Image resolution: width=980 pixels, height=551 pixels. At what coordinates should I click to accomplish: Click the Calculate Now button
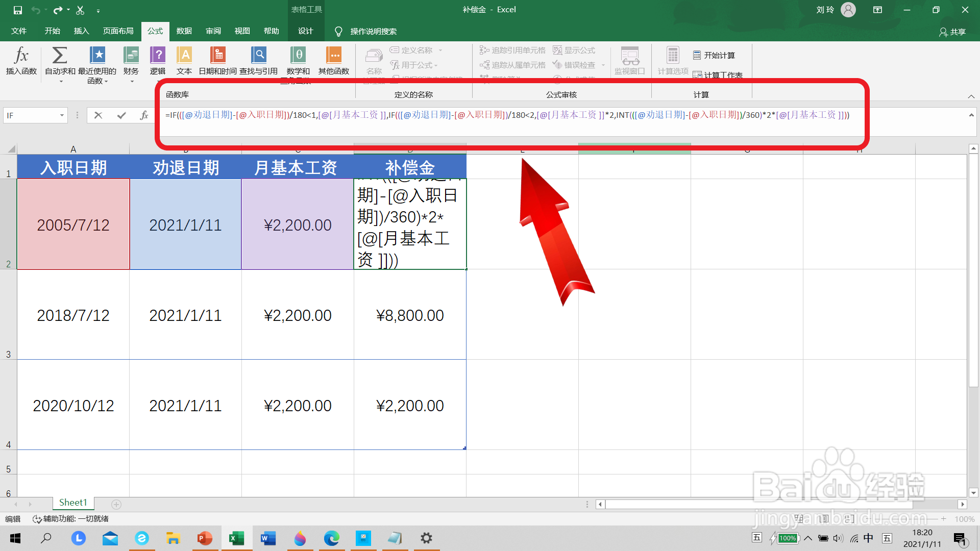pyautogui.click(x=714, y=55)
